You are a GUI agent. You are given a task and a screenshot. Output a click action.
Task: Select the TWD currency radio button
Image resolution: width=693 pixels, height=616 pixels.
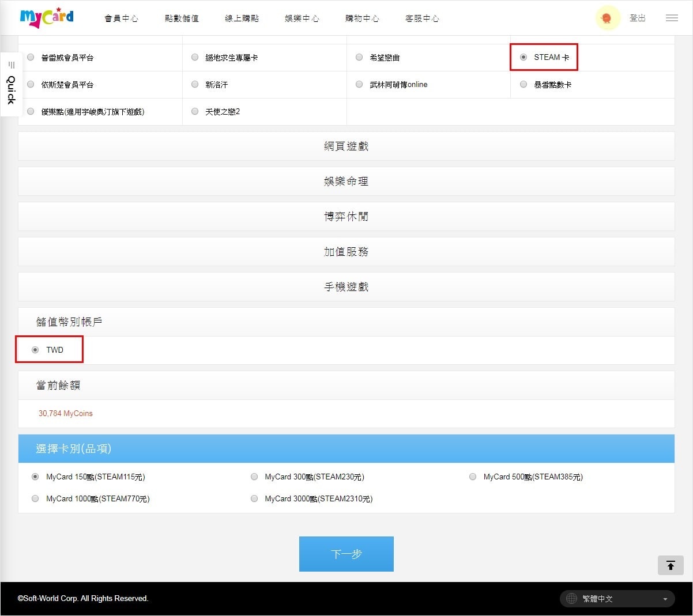(35, 350)
